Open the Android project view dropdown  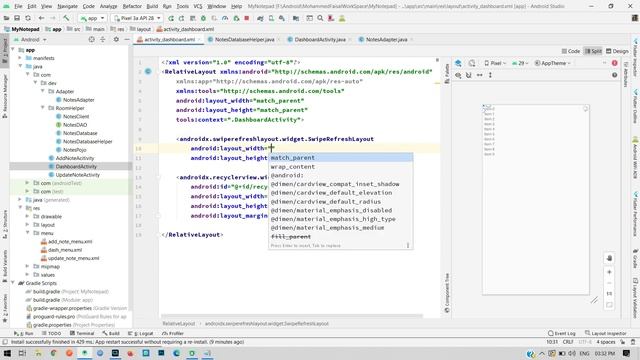30,40
